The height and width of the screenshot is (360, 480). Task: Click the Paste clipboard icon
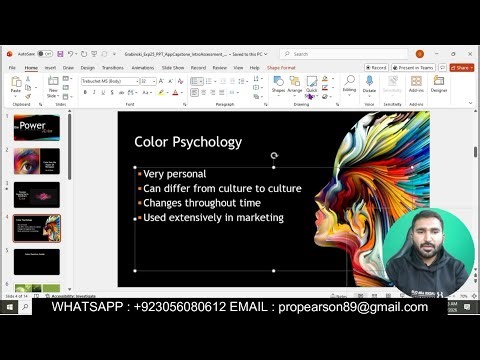pyautogui.click(x=16, y=82)
